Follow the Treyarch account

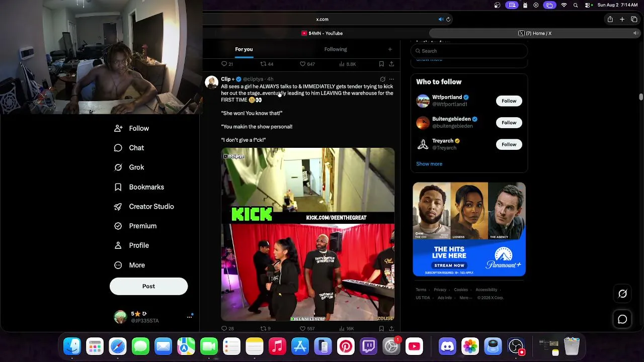coord(509,145)
